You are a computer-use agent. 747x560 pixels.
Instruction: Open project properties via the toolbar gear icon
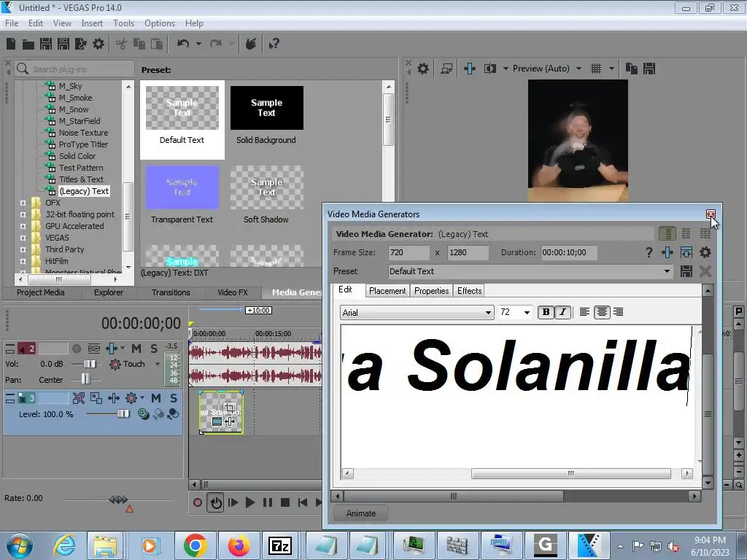98,44
